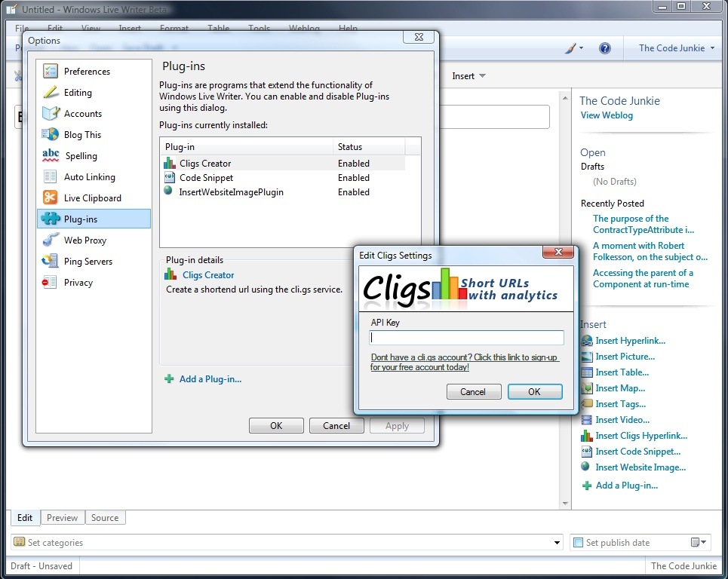Click OK in Edit Cligs Settings dialog
Screen dimensions: 728x579
[x=535, y=391]
